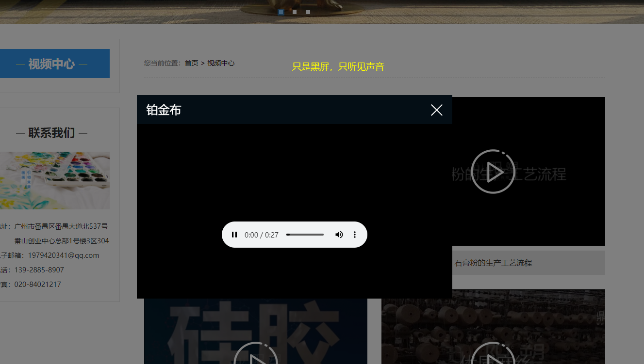Viewport: 644px width, 364px height.
Task: Click the 视频中心 sidebar header
Action: coord(51,63)
